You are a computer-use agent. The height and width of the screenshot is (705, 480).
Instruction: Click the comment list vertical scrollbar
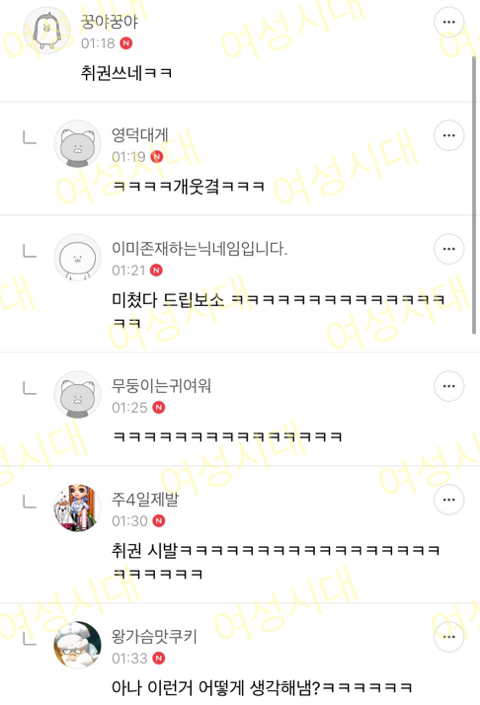click(474, 195)
